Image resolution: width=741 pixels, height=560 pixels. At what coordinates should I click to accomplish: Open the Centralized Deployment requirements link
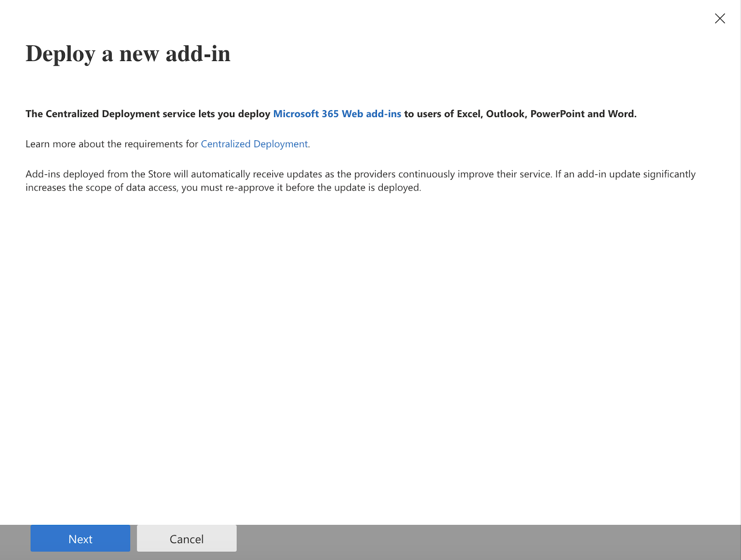254,144
